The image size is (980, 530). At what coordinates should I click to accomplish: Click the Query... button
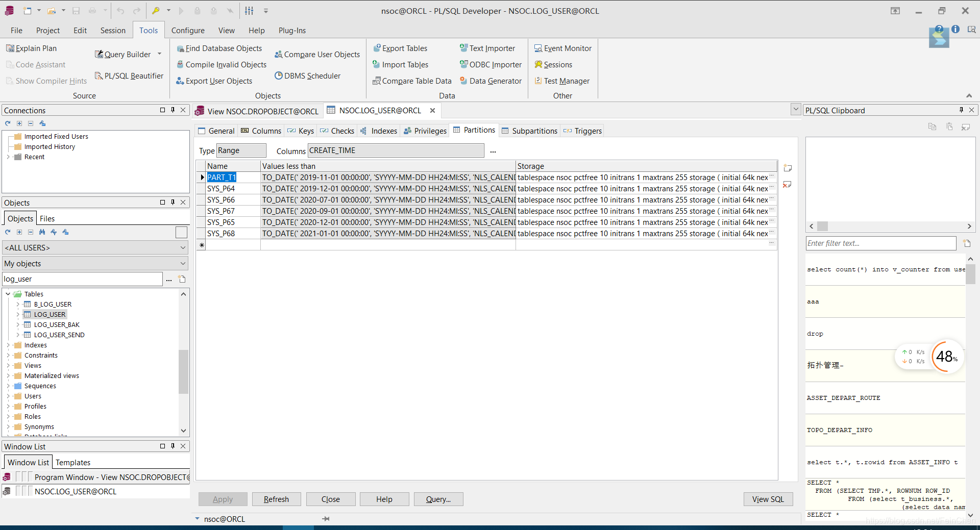pyautogui.click(x=438, y=499)
